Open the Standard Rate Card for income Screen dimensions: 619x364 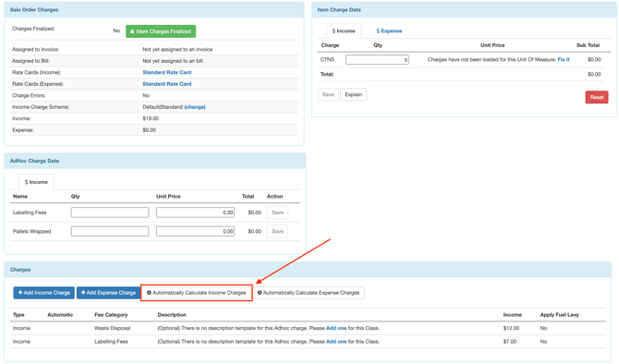click(x=167, y=72)
